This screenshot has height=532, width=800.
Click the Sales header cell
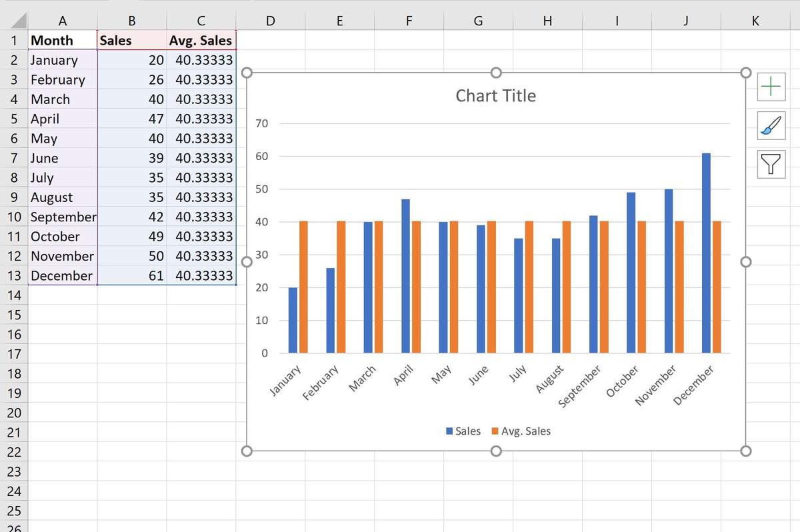132,41
